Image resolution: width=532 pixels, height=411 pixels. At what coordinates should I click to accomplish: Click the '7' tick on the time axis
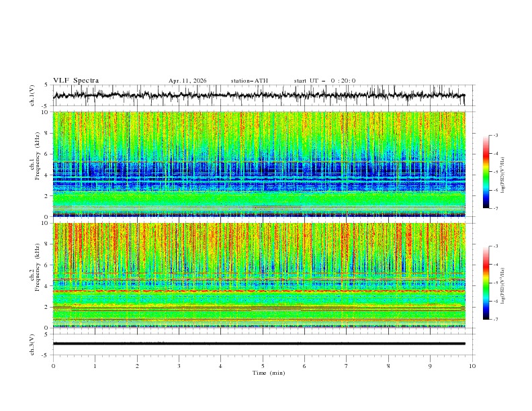[347, 366]
